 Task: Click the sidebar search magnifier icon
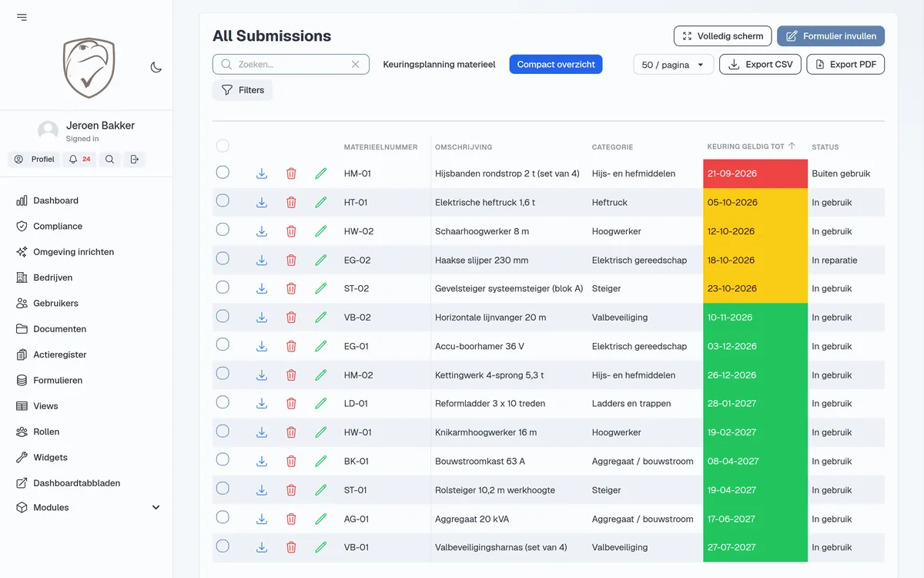pos(109,160)
